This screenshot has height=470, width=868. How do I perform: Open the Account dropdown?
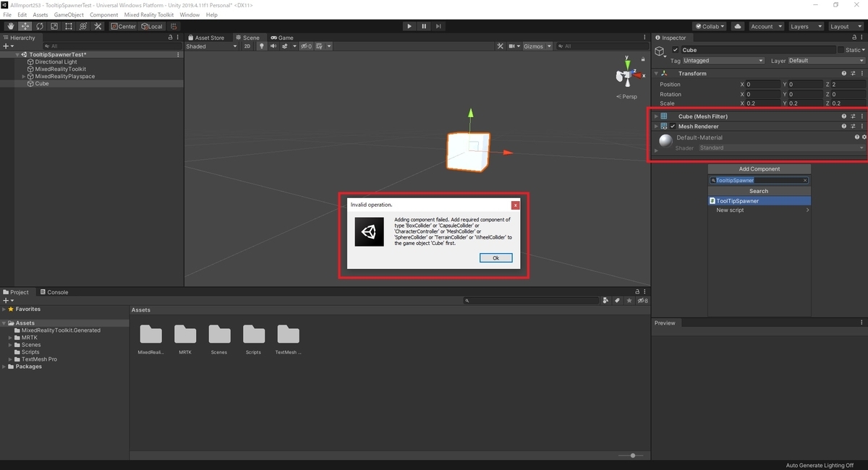765,26
